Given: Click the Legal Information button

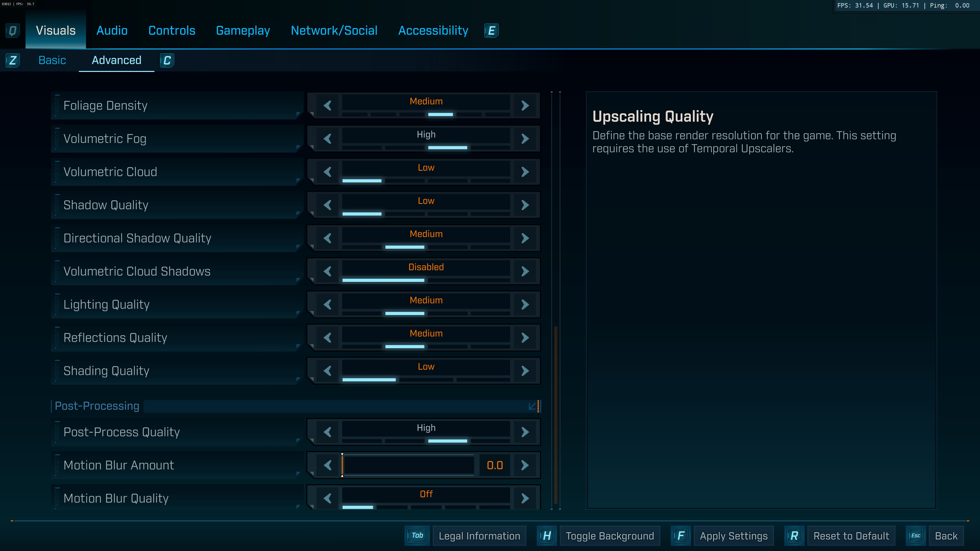Looking at the screenshot, I should click(x=479, y=536).
